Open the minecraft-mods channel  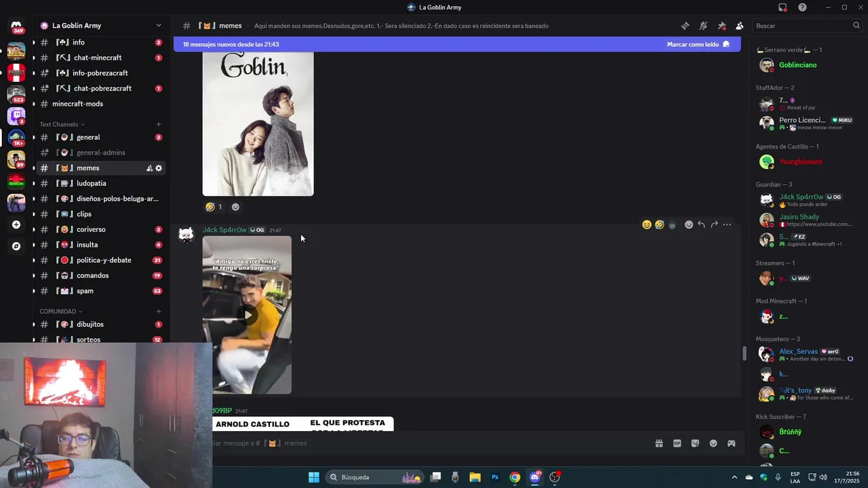coord(101,104)
